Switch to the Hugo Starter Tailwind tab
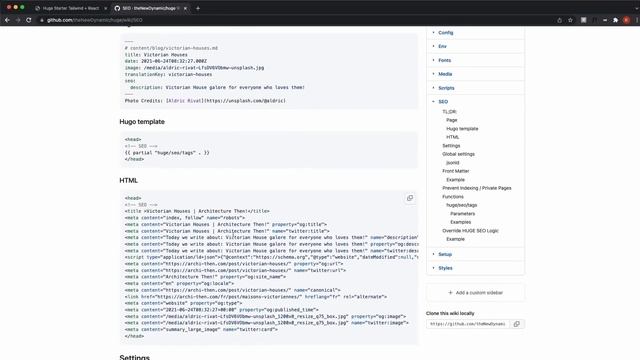 [x=70, y=8]
